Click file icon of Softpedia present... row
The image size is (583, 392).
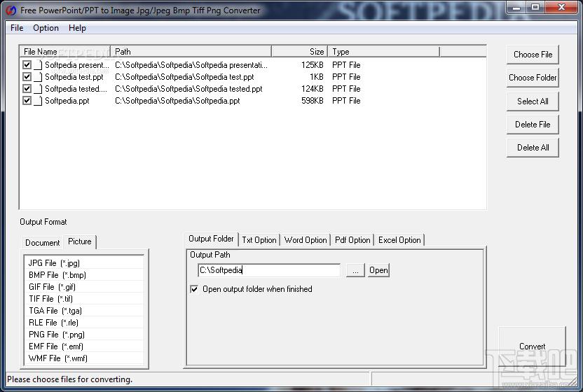[38, 65]
